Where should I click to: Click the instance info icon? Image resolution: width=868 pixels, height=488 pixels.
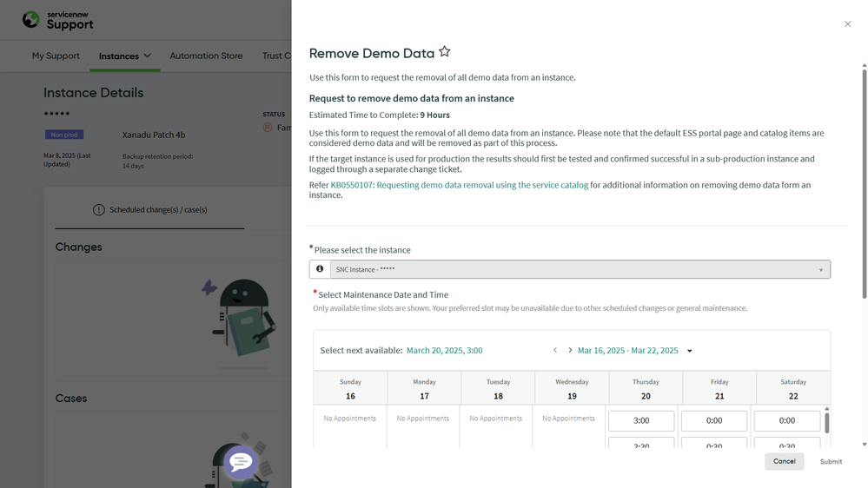pos(320,269)
